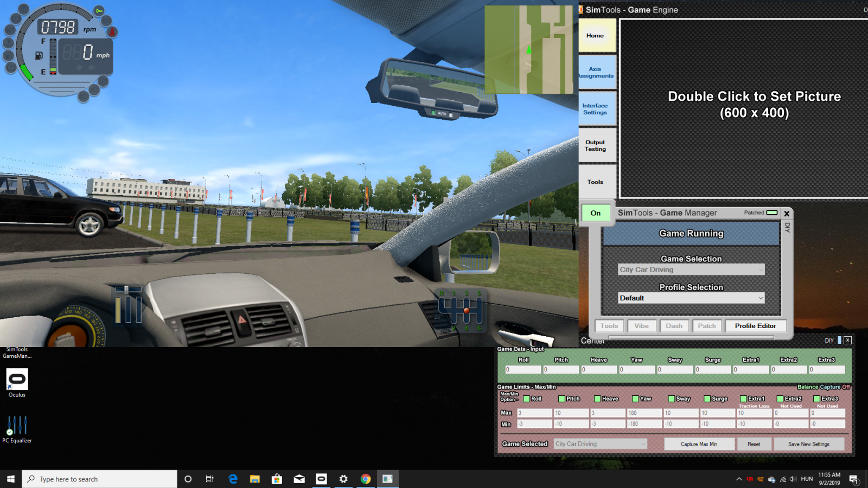Enable the Extra1 Traction Loss checkbox
Viewport: 868px width, 488px height.
(x=743, y=399)
